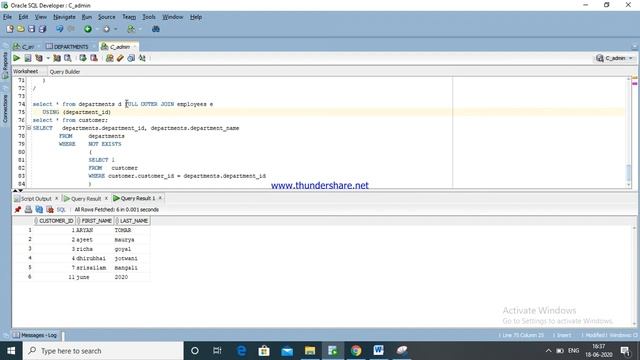Open the Source menu

click(x=107, y=17)
